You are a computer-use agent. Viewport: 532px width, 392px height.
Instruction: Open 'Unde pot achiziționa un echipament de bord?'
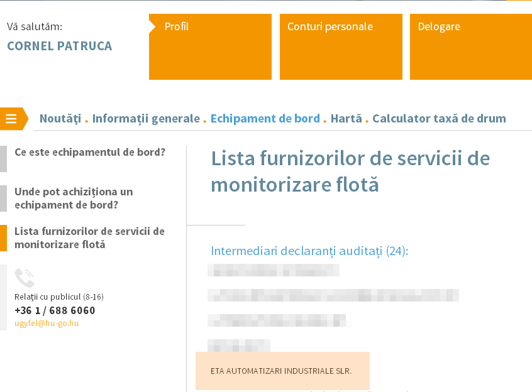pos(74,198)
